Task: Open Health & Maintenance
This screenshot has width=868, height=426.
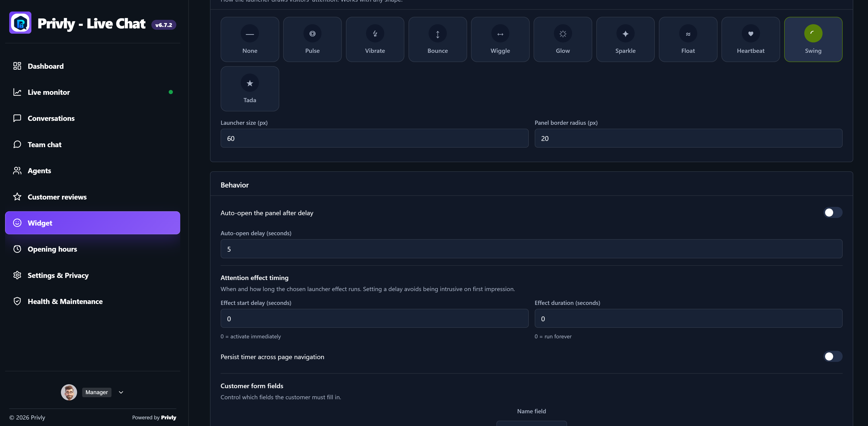Action: coord(93,301)
